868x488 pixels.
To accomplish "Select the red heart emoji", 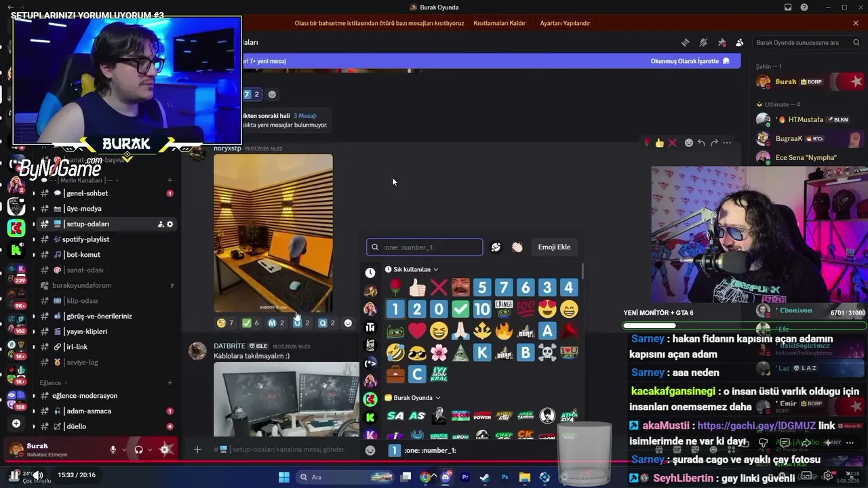I will (x=417, y=331).
